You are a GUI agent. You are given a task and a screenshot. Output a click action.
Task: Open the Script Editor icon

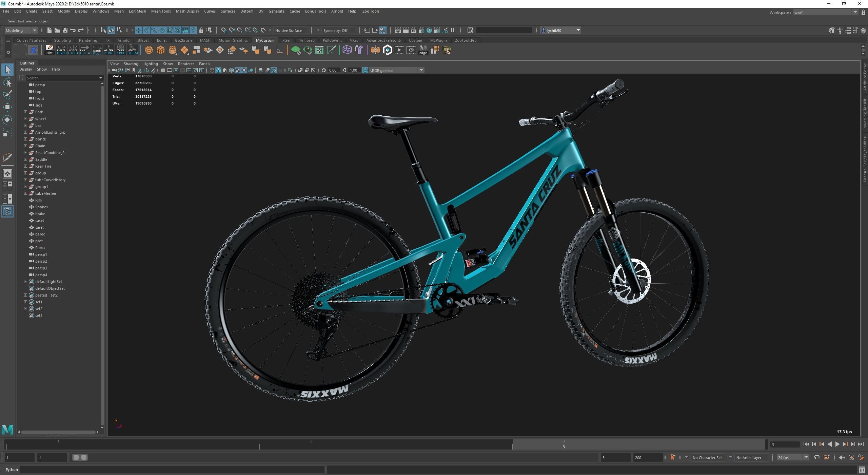pos(862,470)
